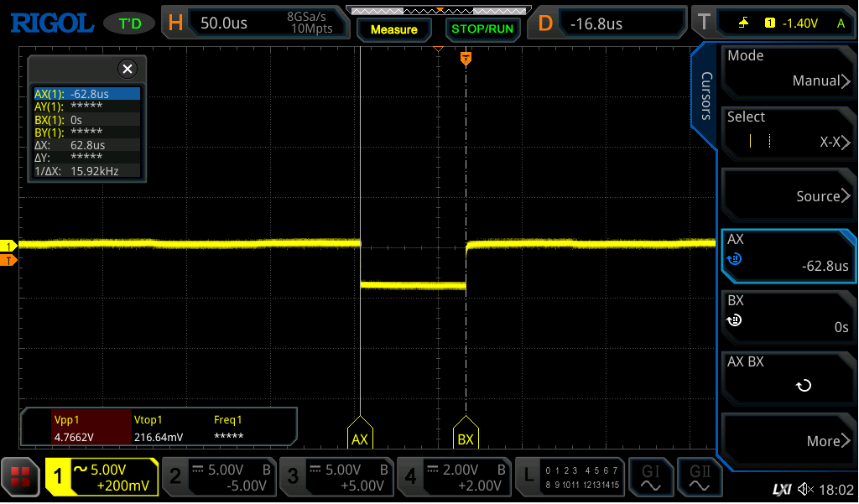Click the AX BX reset rotate icon
Image resolution: width=859 pixels, height=504 pixels.
coord(803,386)
